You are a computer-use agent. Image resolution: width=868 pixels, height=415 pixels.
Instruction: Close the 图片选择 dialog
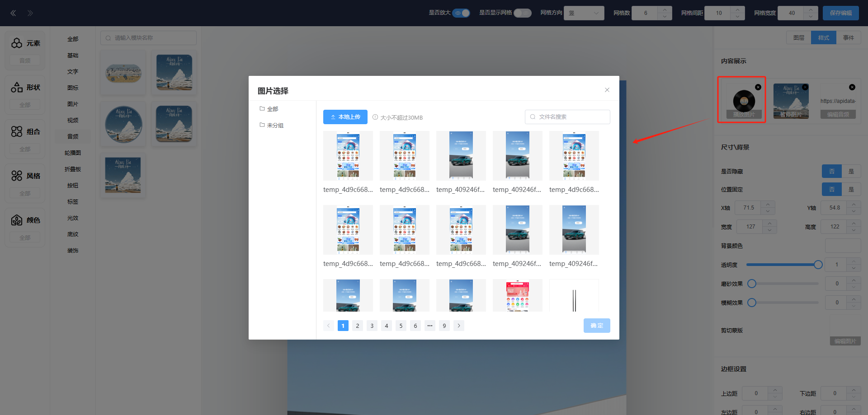tap(607, 90)
